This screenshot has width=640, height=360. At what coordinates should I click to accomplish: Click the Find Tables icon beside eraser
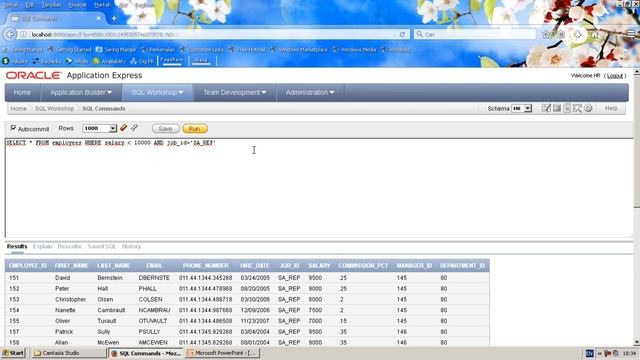[x=134, y=128]
